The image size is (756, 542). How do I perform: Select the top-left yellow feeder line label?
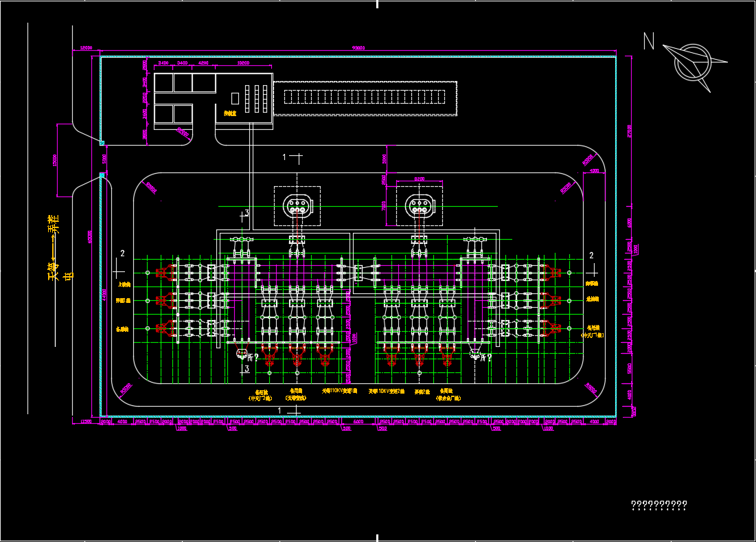124,285
